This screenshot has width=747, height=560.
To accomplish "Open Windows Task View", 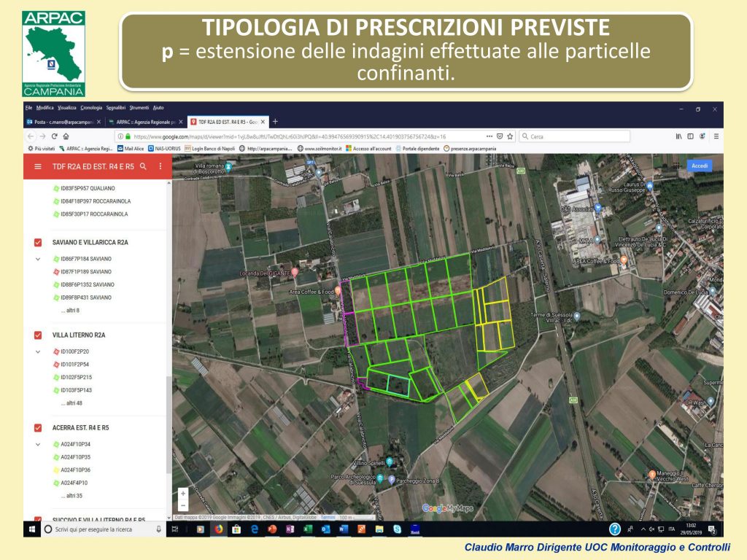I will click(x=175, y=529).
